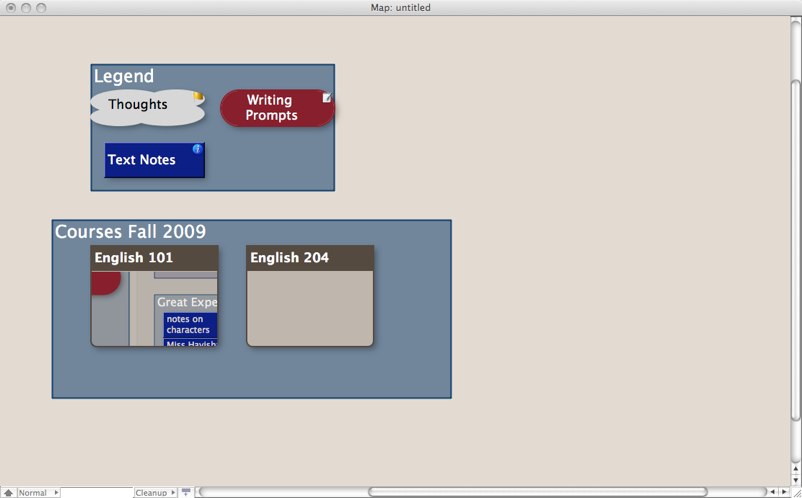
Task: Click 'Great Expe' label inside English 101
Action: click(187, 302)
